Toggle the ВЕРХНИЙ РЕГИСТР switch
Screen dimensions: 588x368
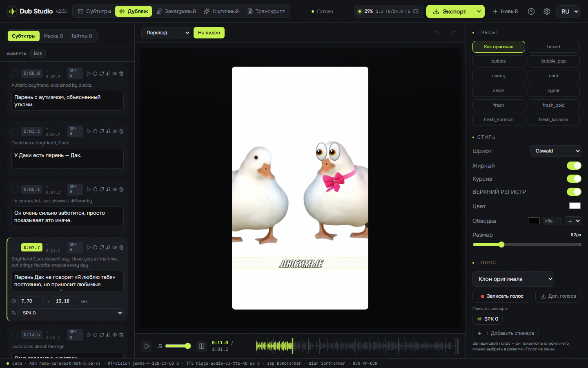click(574, 192)
